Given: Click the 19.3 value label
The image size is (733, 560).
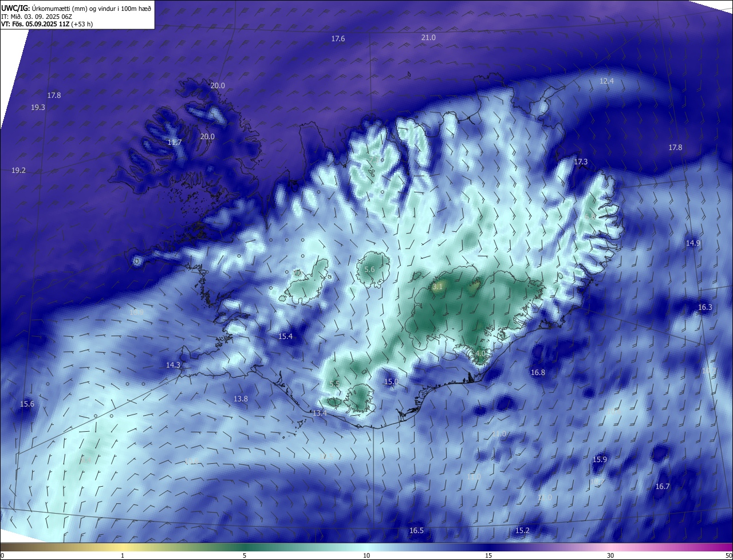Looking at the screenshot, I should pyautogui.click(x=38, y=107).
